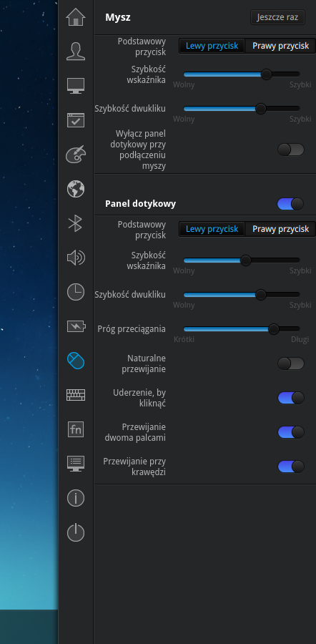This screenshot has width=316, height=644.
Task: Open the Bluetooth settings icon
Action: 76,223
